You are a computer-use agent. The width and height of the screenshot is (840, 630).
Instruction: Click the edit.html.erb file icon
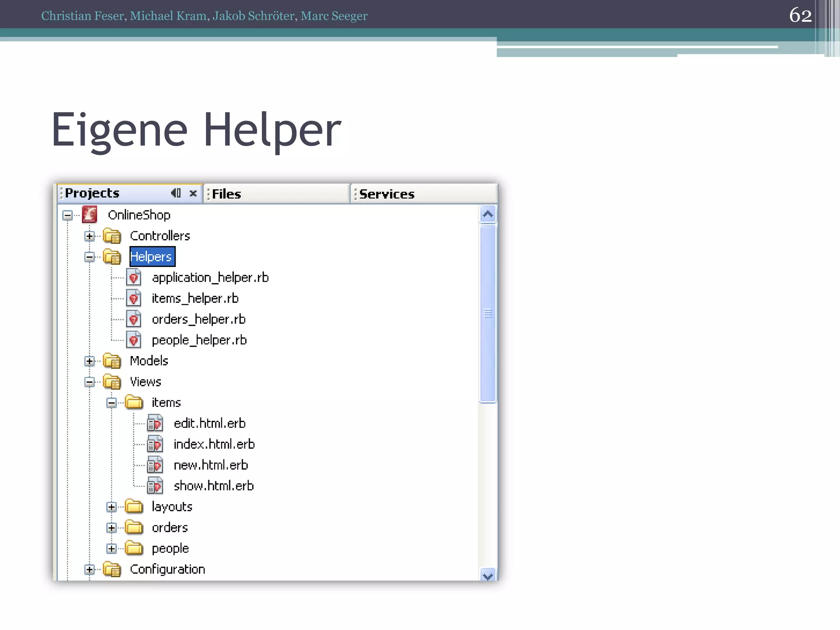155,423
